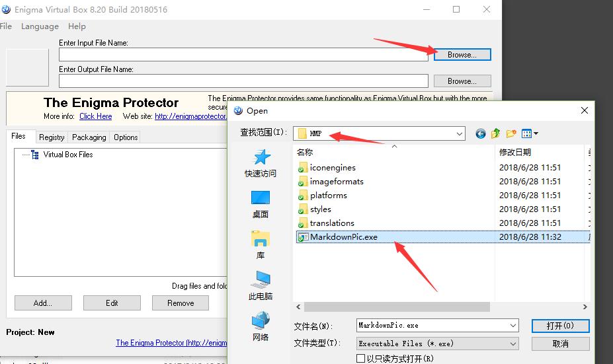Click the platforms folder icon
Viewport: 613px width, 364px height.
(x=302, y=196)
